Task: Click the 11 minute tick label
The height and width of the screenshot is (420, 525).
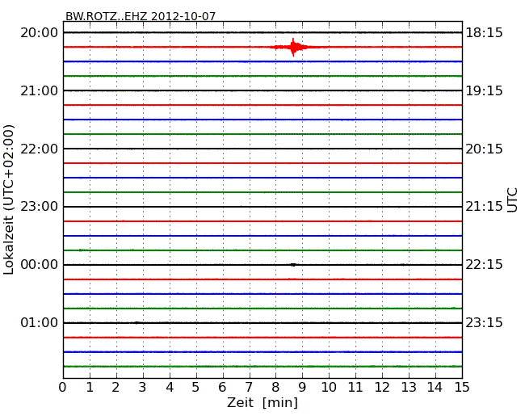Action: click(355, 387)
